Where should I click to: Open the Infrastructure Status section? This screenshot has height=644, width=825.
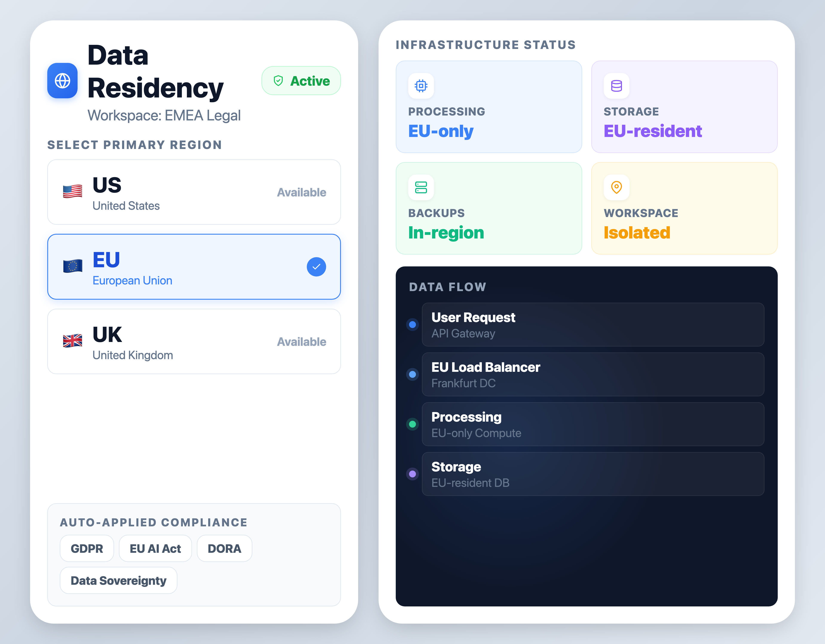click(x=486, y=45)
